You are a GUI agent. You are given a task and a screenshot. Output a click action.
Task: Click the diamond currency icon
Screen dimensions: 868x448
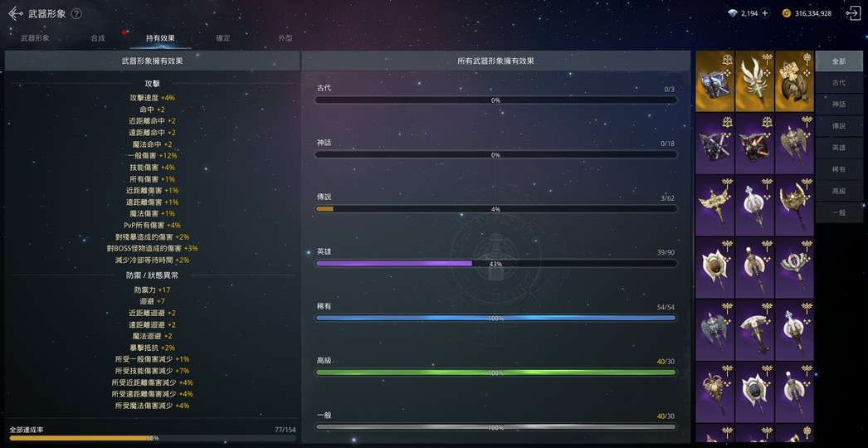pos(732,13)
